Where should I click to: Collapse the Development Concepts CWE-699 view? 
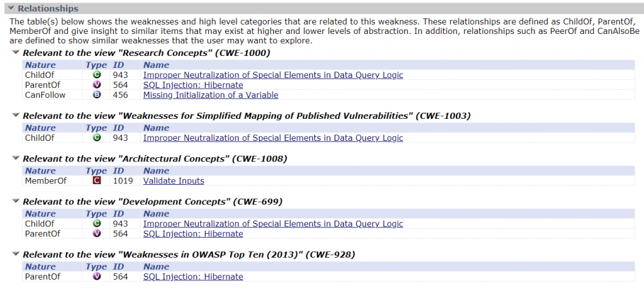tap(16, 201)
